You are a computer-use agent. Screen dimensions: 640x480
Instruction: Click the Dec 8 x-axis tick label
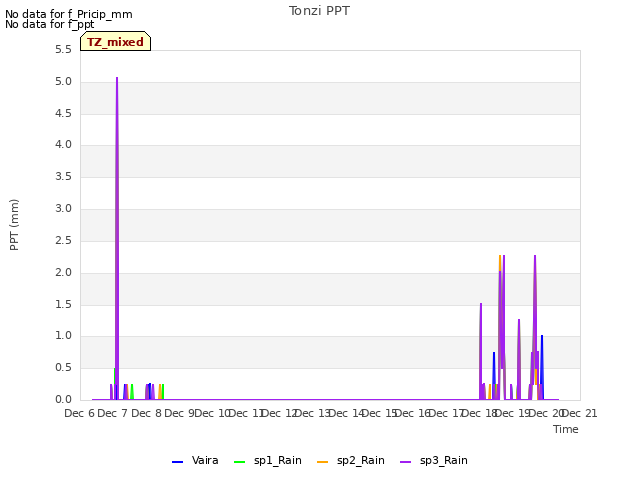pyautogui.click(x=147, y=413)
